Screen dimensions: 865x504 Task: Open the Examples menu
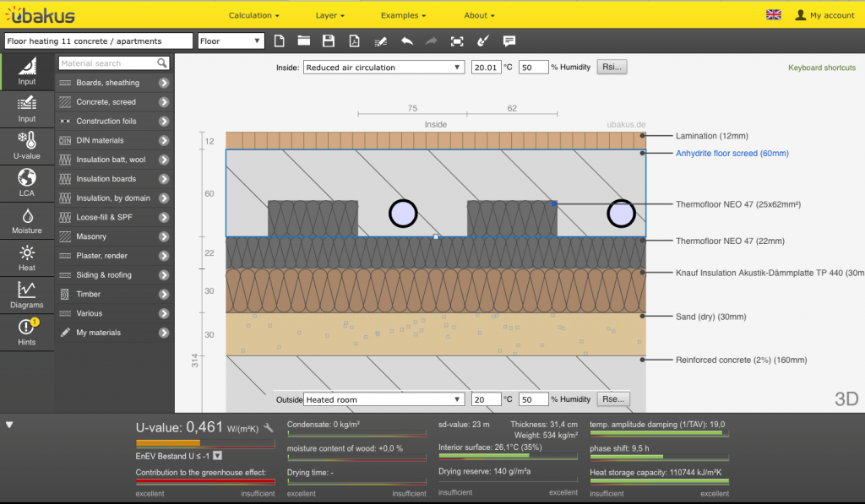(403, 15)
